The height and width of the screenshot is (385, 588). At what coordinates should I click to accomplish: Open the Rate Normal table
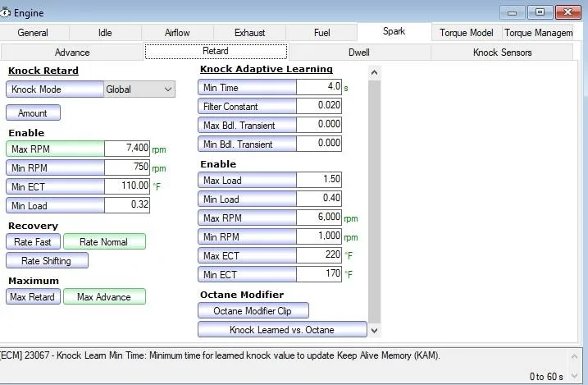104,241
